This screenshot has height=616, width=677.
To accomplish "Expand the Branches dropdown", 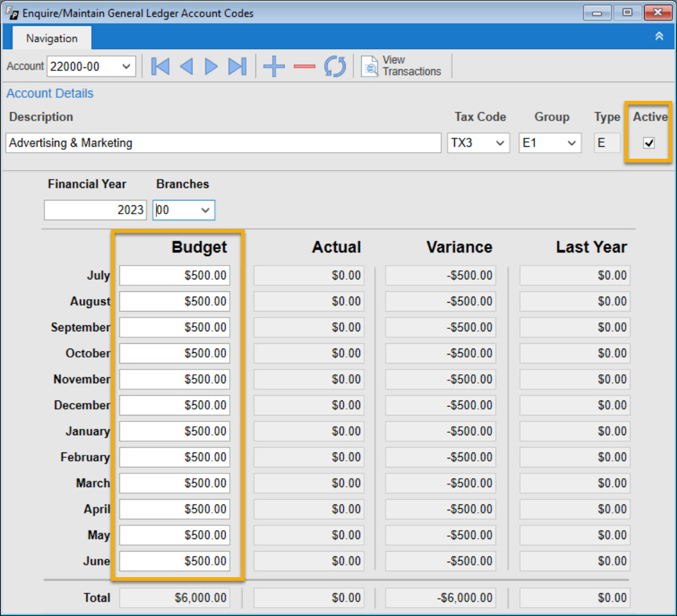I will click(x=205, y=210).
